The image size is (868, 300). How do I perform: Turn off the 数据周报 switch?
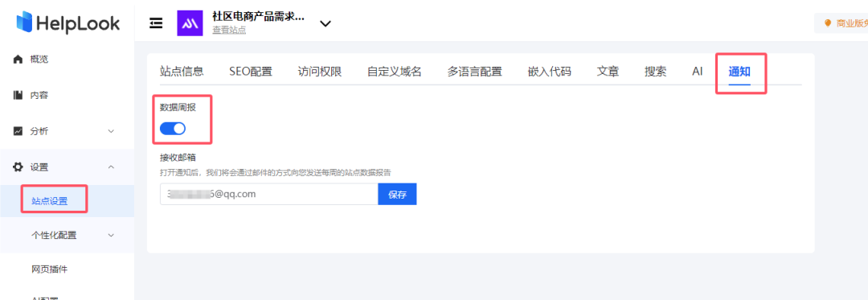173,129
